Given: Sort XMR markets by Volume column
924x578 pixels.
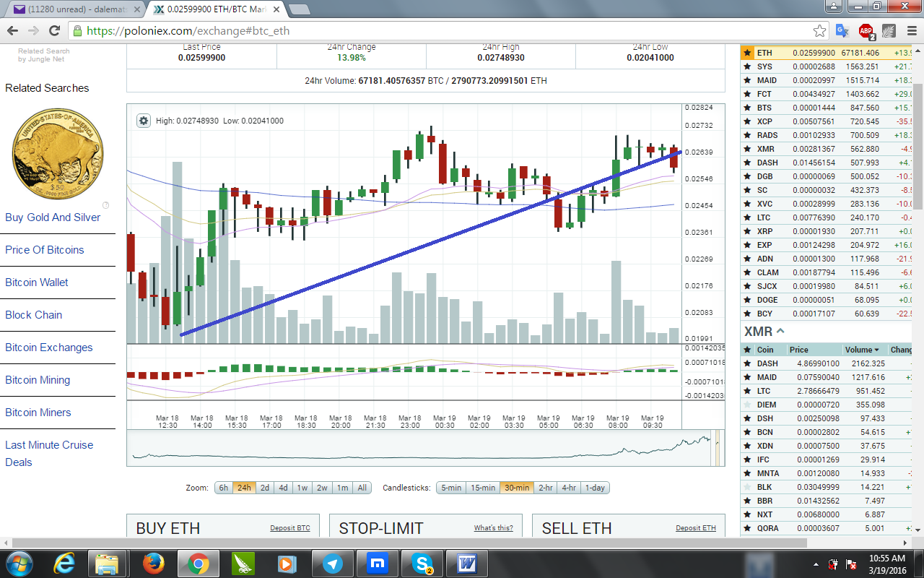Looking at the screenshot, I should (862, 350).
